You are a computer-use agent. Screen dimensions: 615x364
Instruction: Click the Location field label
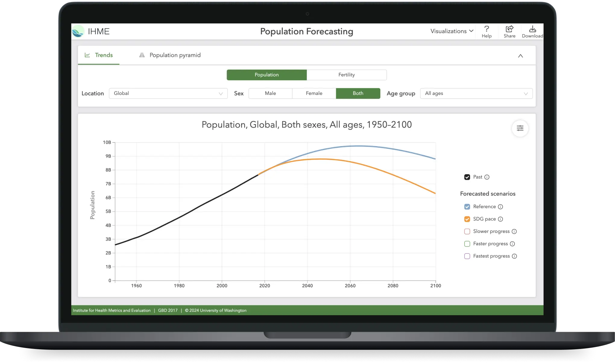(93, 93)
